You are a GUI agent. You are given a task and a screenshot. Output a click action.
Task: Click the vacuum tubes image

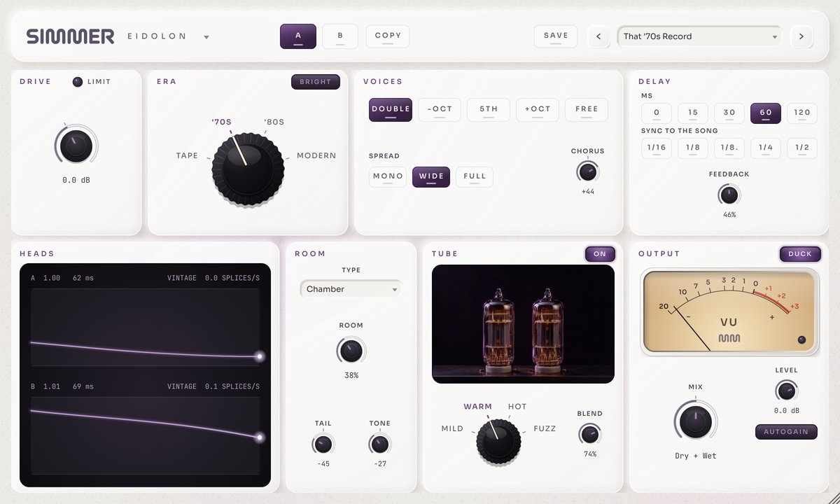523,324
